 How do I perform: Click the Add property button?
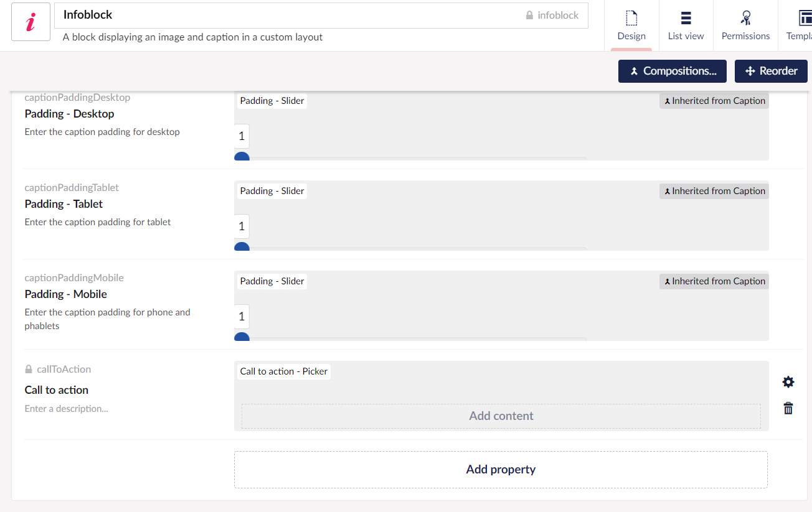click(x=501, y=469)
